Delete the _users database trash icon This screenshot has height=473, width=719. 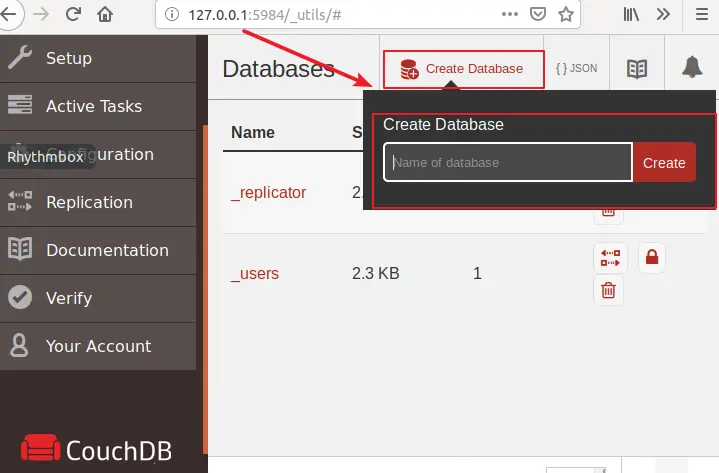(608, 290)
